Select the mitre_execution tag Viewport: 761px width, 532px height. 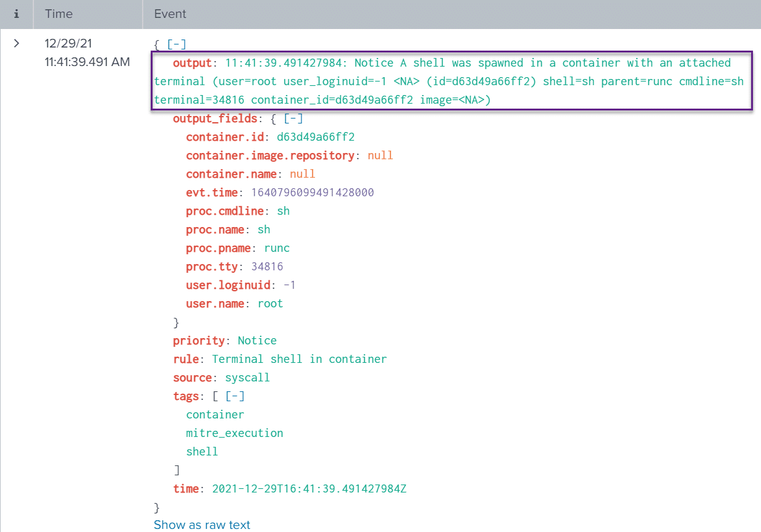(234, 433)
